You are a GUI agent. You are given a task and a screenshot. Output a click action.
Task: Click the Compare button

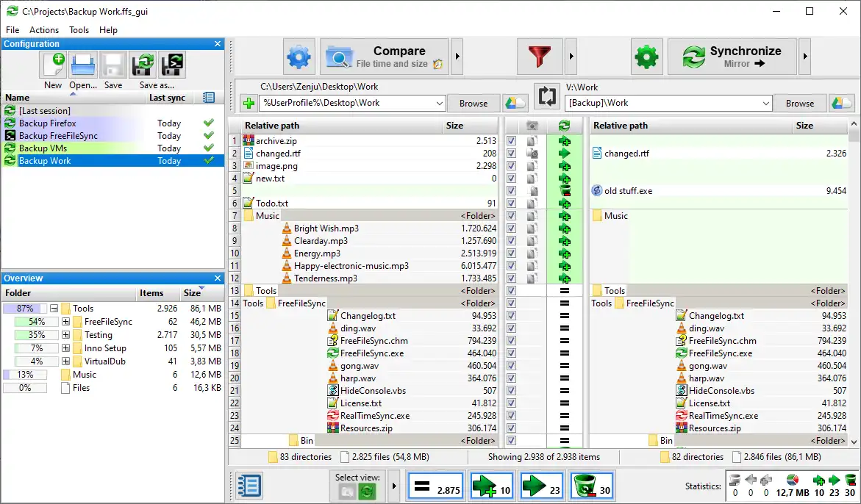pos(385,57)
